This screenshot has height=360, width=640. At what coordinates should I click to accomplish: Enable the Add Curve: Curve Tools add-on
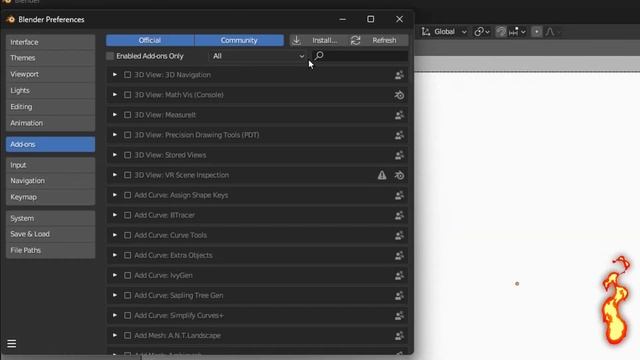[127, 235]
